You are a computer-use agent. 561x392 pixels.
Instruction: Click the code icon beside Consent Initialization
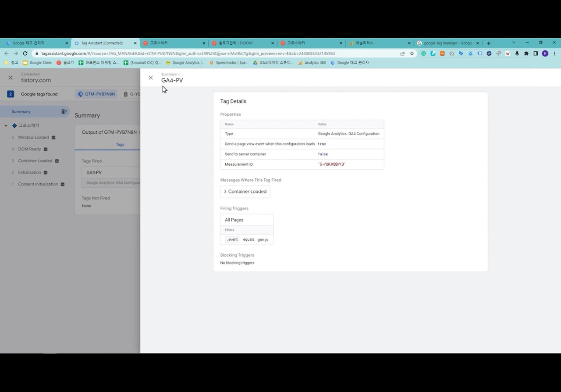63,185
